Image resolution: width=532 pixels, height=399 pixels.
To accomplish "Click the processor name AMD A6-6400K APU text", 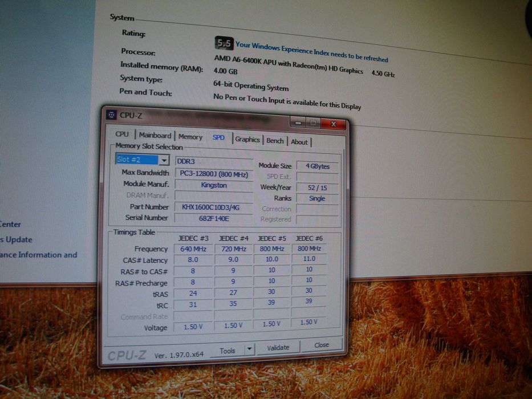I will click(289, 64).
